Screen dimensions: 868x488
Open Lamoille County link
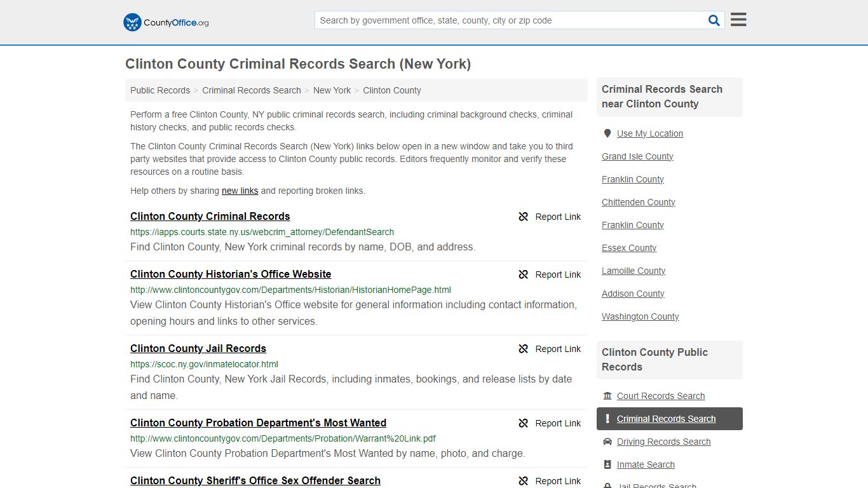[x=634, y=271]
